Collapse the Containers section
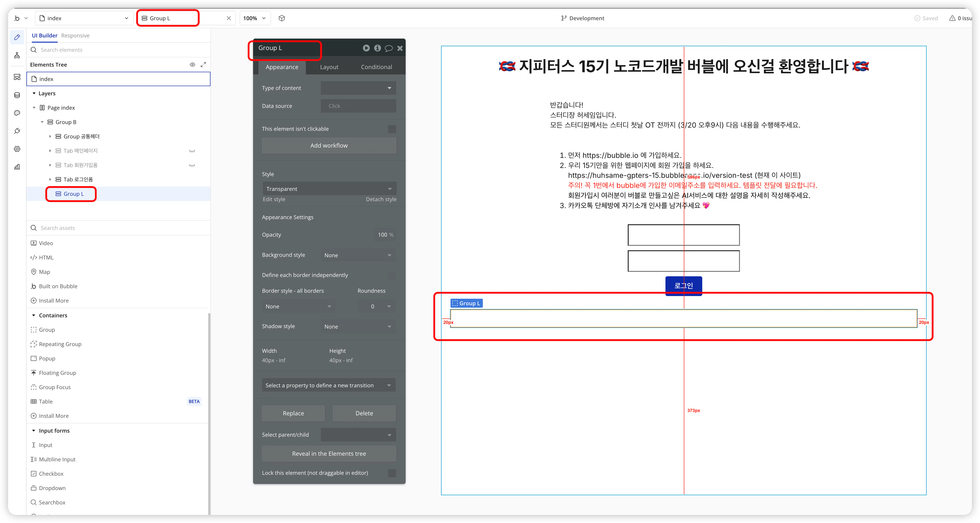The width and height of the screenshot is (980, 523). (x=33, y=316)
